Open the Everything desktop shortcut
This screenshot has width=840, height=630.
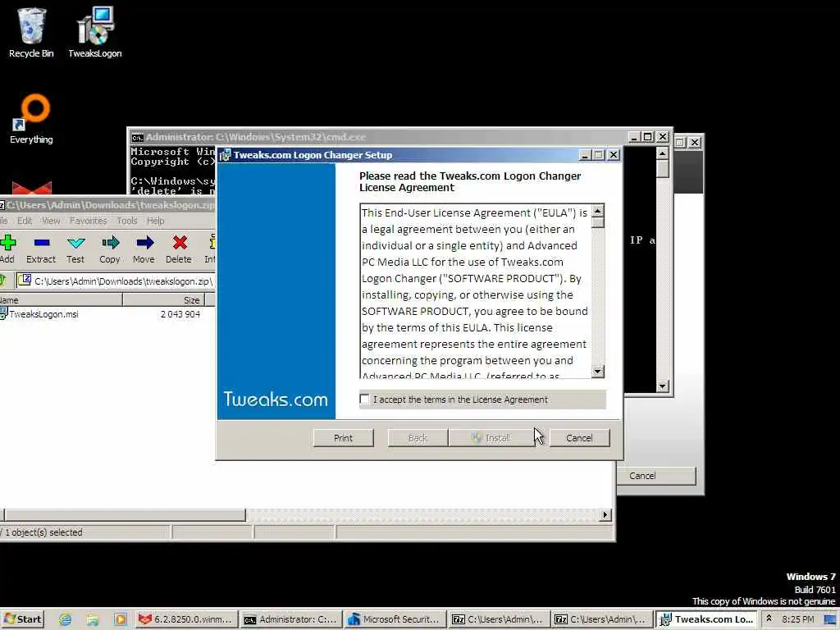click(x=32, y=119)
